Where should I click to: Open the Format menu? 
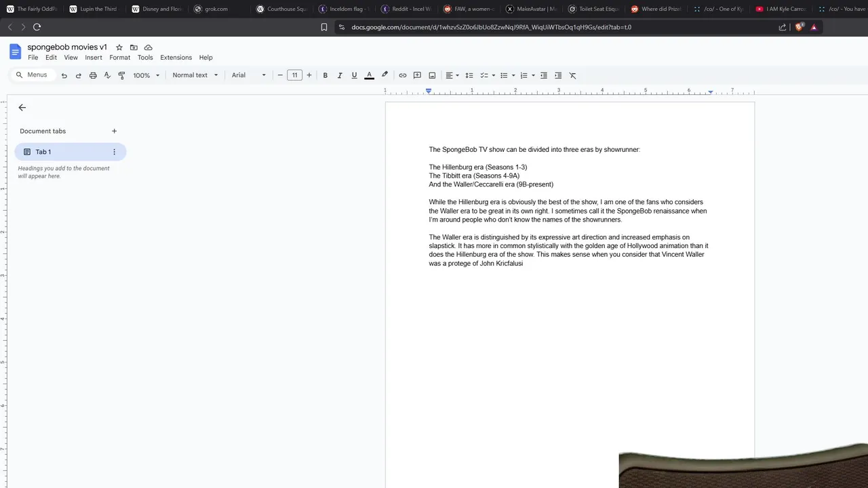tap(120, 58)
